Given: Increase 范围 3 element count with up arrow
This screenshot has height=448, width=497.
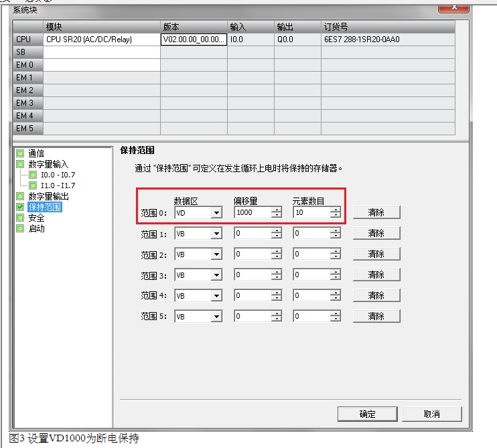Looking at the screenshot, I should pyautogui.click(x=336, y=272).
